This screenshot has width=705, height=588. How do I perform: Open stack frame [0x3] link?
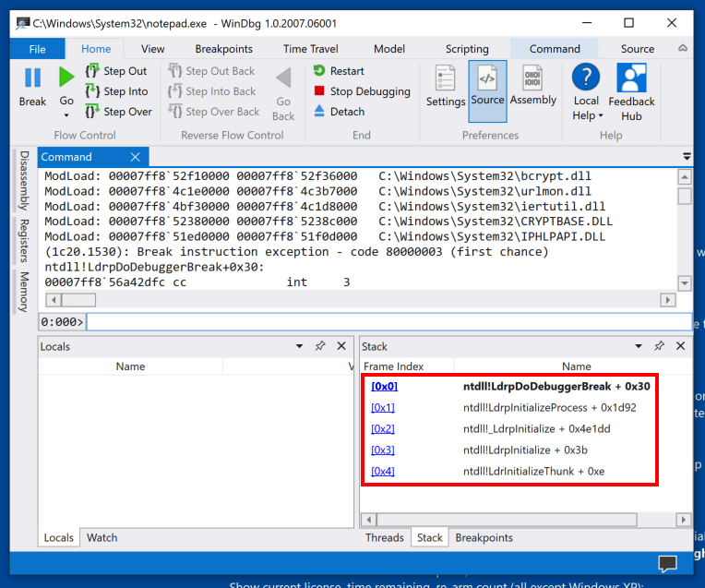[383, 450]
